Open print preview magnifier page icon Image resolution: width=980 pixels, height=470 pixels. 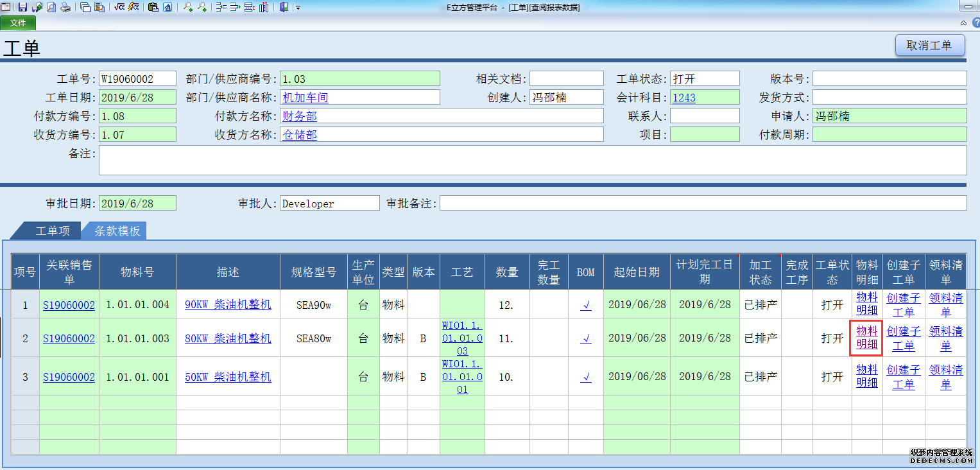coord(51,7)
